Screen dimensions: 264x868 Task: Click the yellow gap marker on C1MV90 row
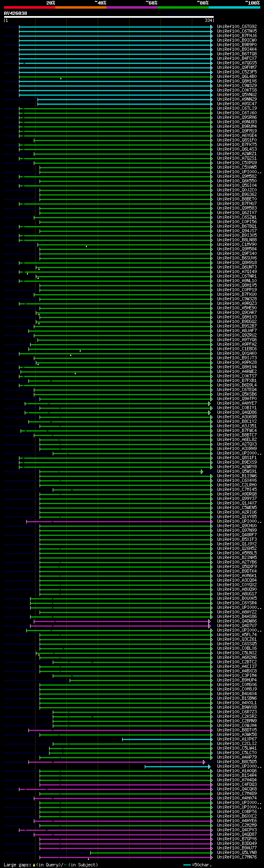86,246
